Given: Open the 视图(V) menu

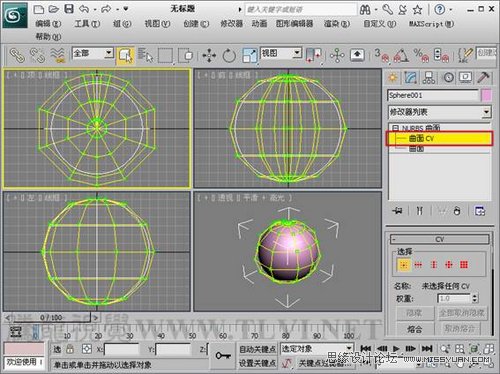Looking at the screenshot, I should click(157, 24).
